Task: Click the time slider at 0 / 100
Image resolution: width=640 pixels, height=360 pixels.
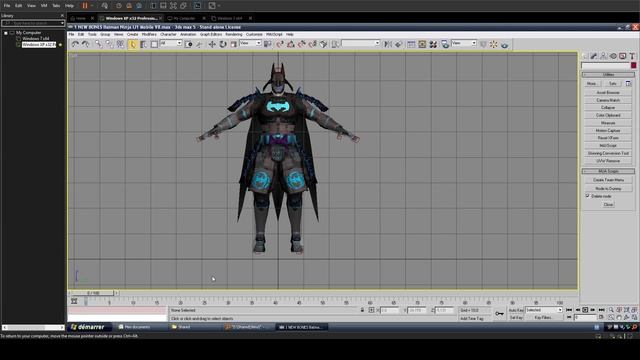Action: point(93,293)
